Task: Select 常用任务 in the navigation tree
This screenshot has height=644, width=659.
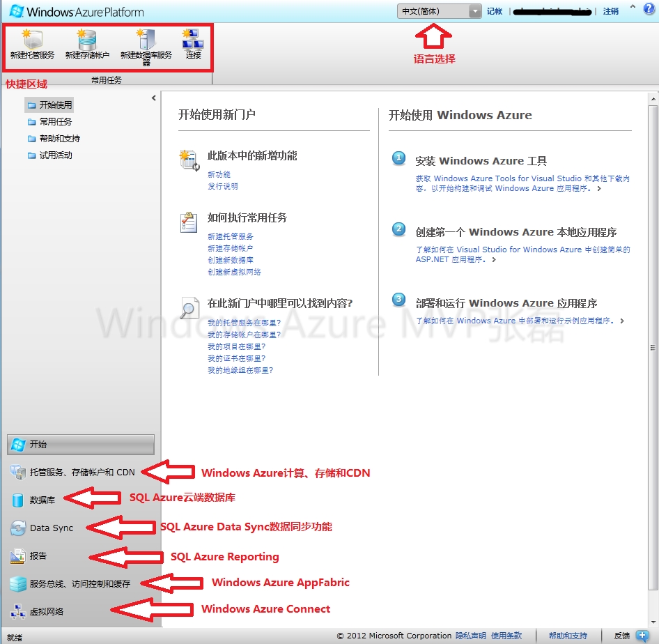Action: [56, 122]
